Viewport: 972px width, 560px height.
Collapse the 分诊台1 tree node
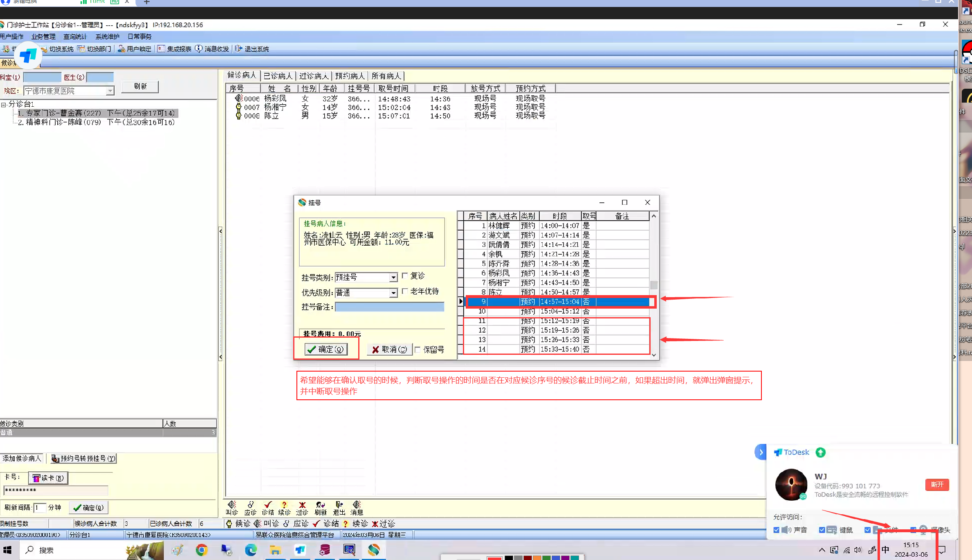(x=4, y=105)
